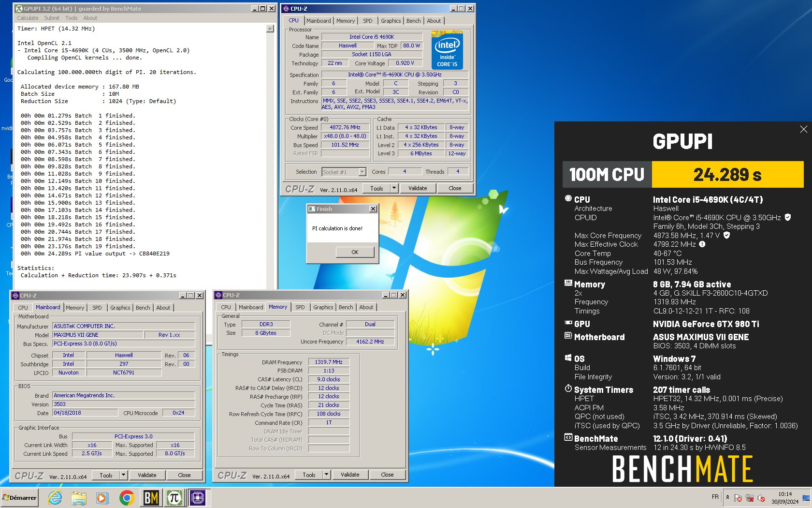Click Tools button in top CPU-Z window

[x=377, y=189]
